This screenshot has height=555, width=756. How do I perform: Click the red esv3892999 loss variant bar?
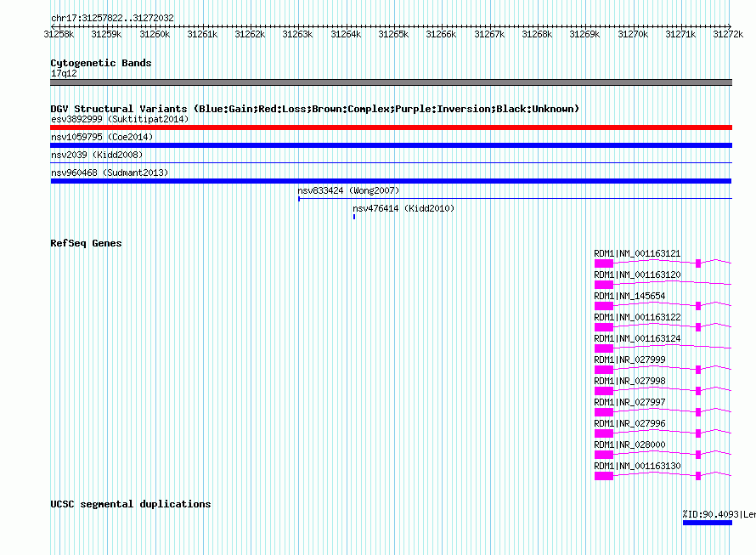[391, 127]
